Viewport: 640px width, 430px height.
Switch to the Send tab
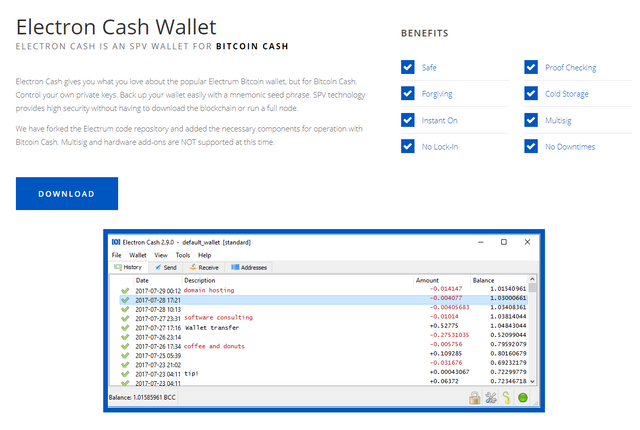pyautogui.click(x=166, y=268)
